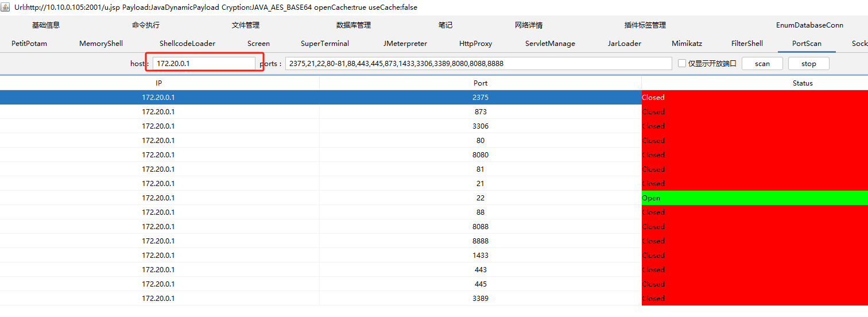This screenshot has height=317, width=868.
Task: Open the EnumDatabaseConn tab
Action: pyautogui.click(x=809, y=25)
